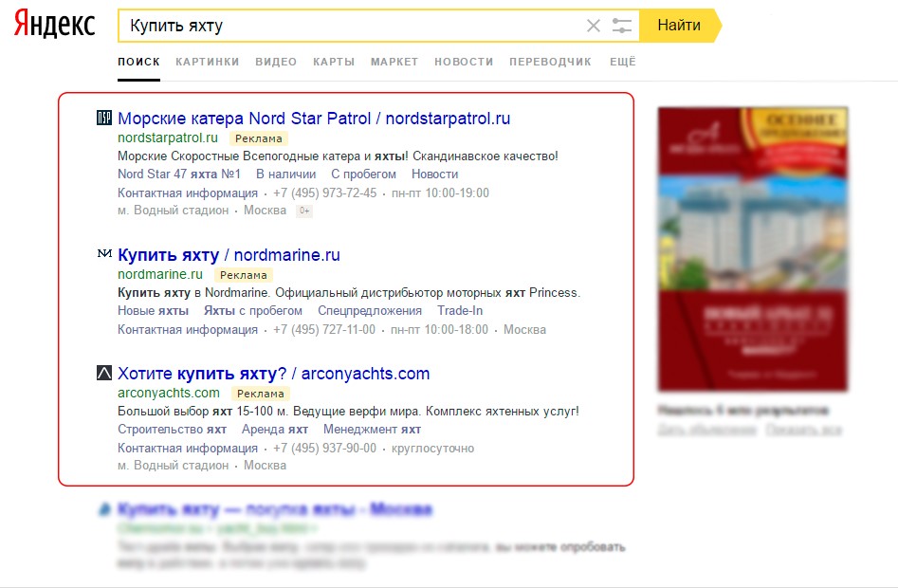Expand the Ещё menu
This screenshot has height=588, width=898.
[x=622, y=62]
